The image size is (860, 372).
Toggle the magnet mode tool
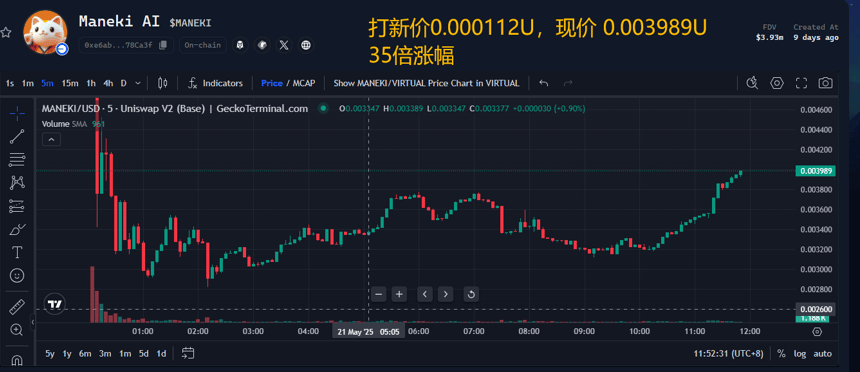(x=17, y=360)
